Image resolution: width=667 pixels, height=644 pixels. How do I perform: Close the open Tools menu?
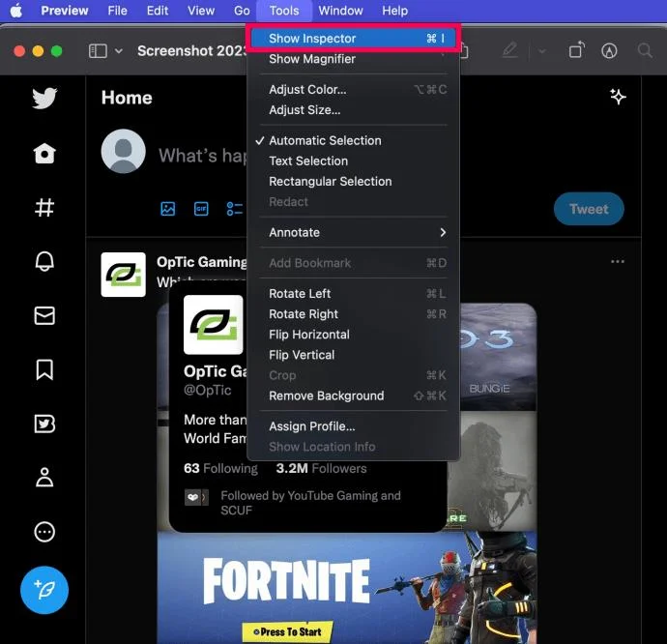coord(284,11)
